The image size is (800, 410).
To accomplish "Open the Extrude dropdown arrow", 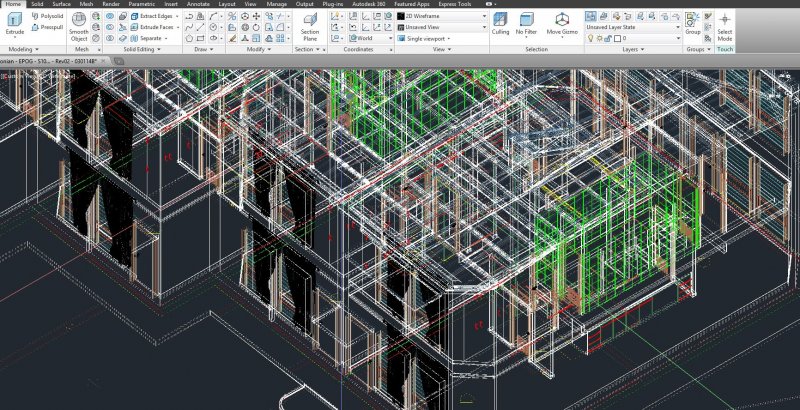I will coord(14,37).
